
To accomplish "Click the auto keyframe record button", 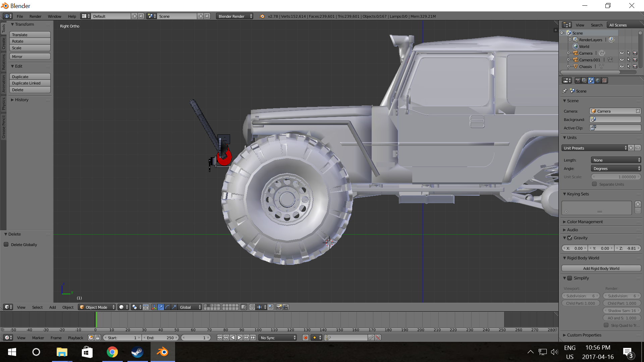I will coord(305,338).
